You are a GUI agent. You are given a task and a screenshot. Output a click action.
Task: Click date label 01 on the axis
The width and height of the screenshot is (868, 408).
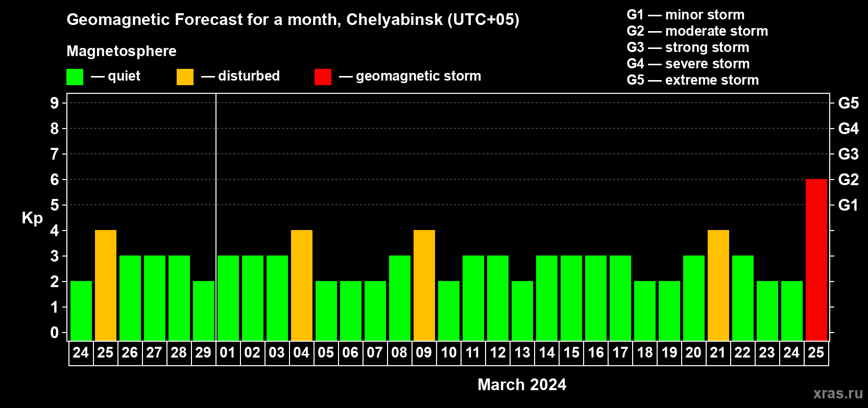[x=228, y=353]
